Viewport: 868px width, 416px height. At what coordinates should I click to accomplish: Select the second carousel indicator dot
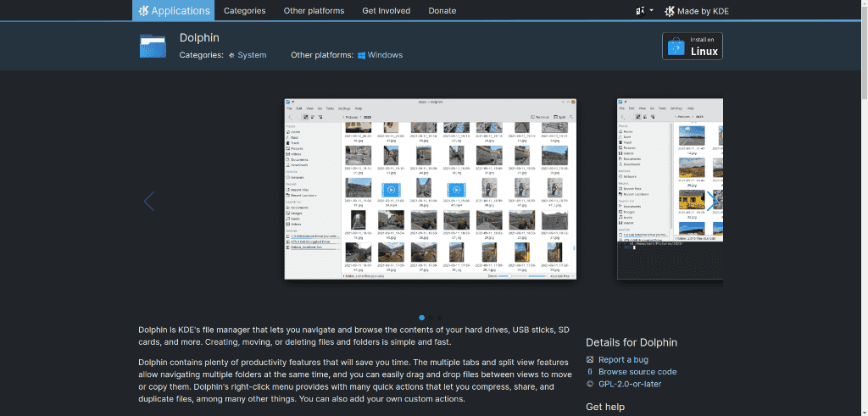pos(431,318)
